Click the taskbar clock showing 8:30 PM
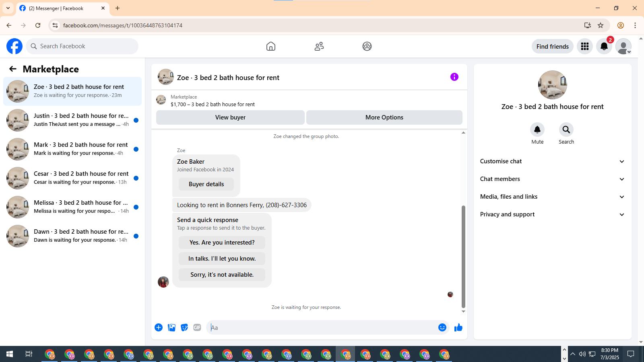The width and height of the screenshot is (644, 362). pyautogui.click(x=610, y=354)
